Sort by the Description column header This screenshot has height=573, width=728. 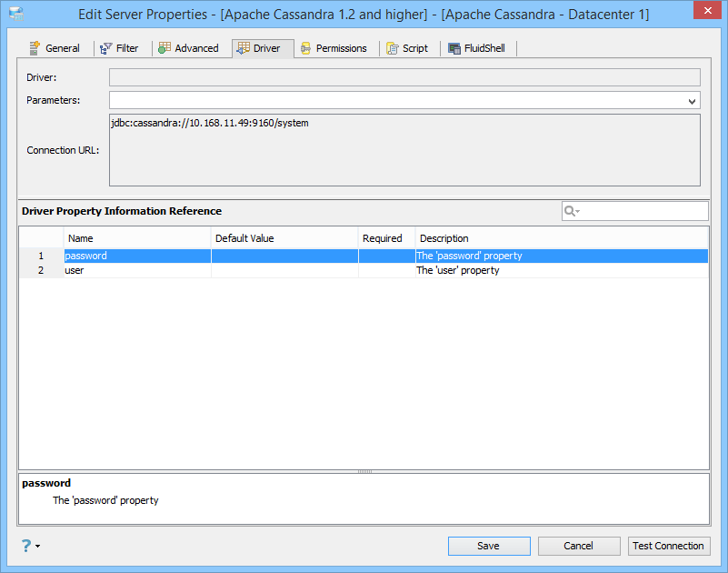click(562, 238)
